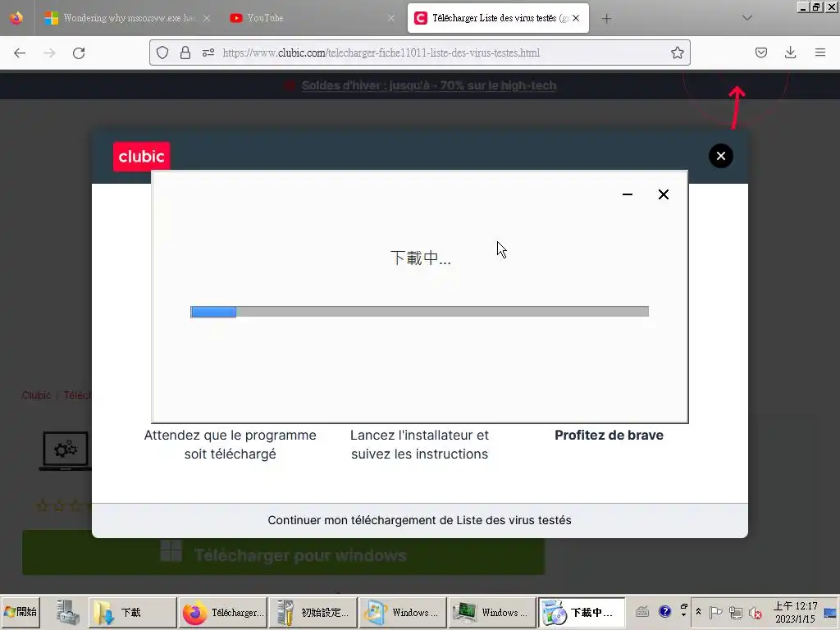This screenshot has width=840, height=630.
Task: Open the tracking protection shield icon
Action: pos(162,52)
